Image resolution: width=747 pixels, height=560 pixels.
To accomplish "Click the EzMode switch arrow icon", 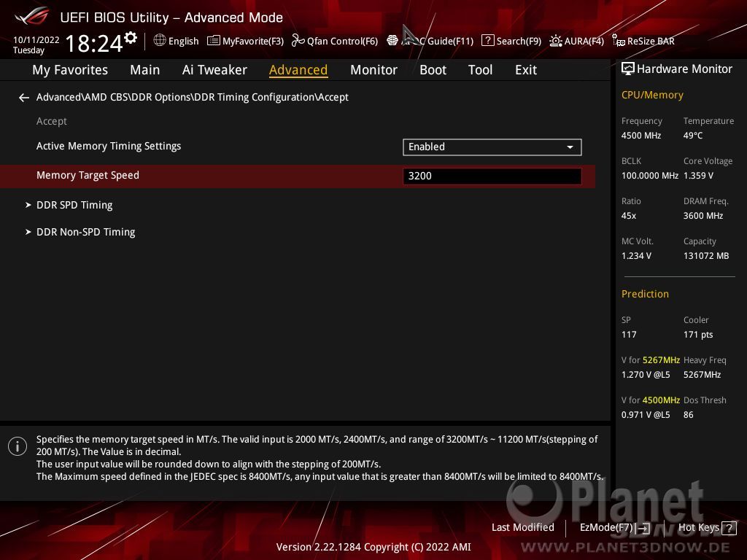I will pyautogui.click(x=643, y=528).
